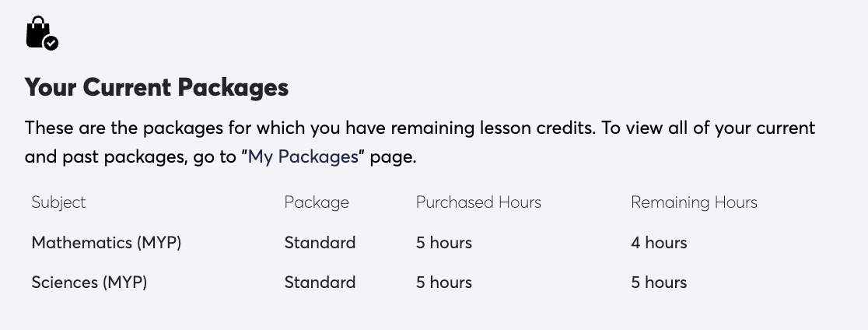
Task: Click the Remaining Hours column header
Action: [x=694, y=202]
